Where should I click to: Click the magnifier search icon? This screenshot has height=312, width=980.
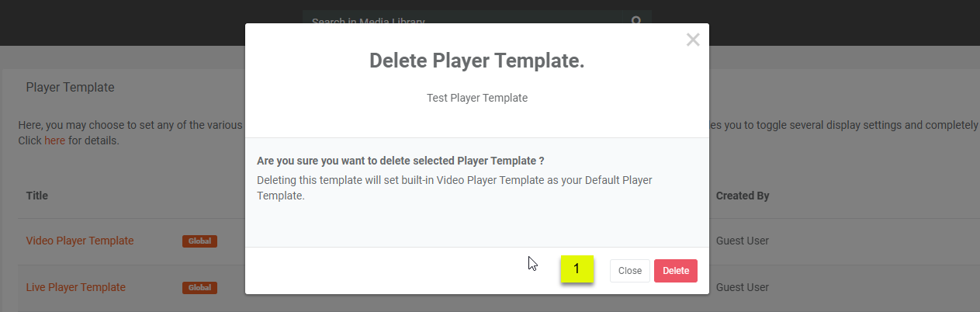[636, 20]
